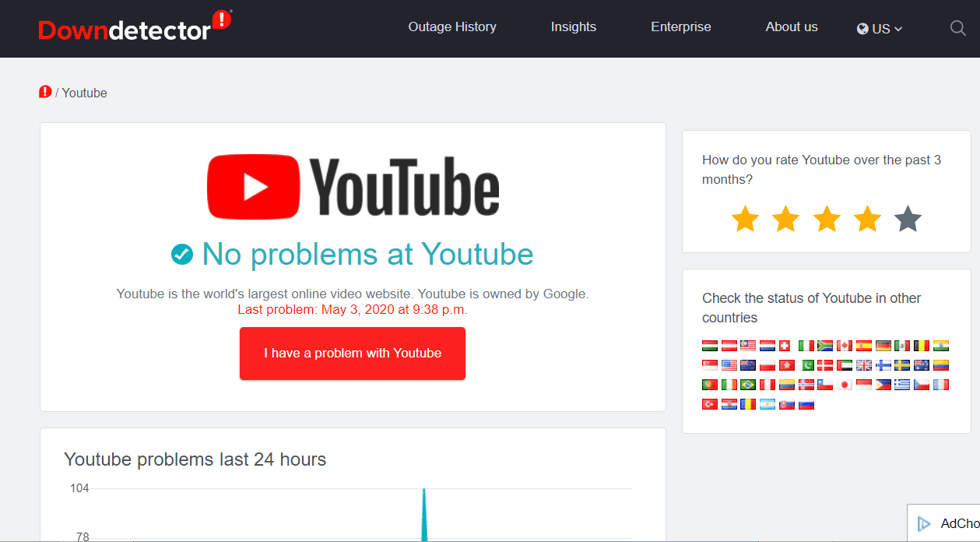Image resolution: width=980 pixels, height=542 pixels.
Task: Go to the Downdetector logo homepage
Action: [135, 26]
